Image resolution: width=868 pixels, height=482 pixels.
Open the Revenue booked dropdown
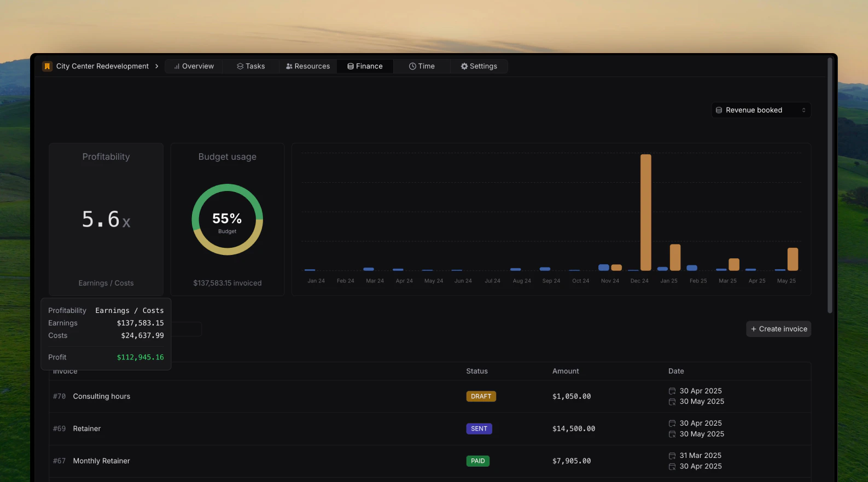tap(761, 110)
